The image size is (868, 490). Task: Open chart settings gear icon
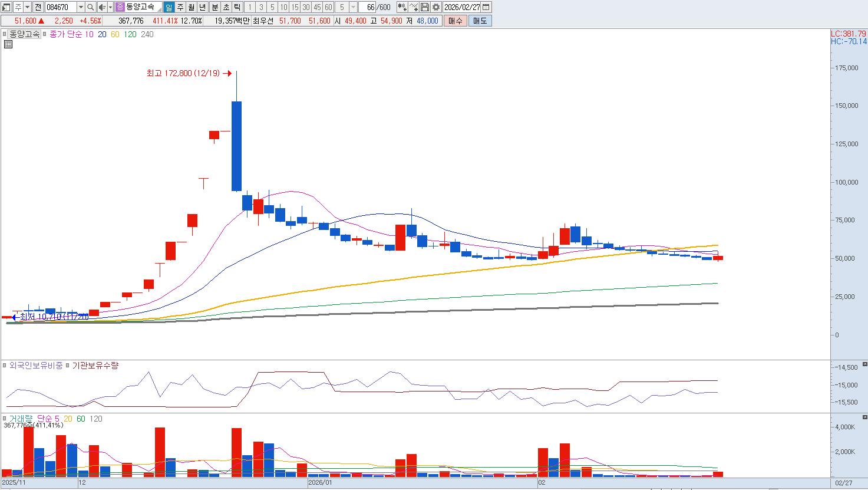[x=435, y=7]
